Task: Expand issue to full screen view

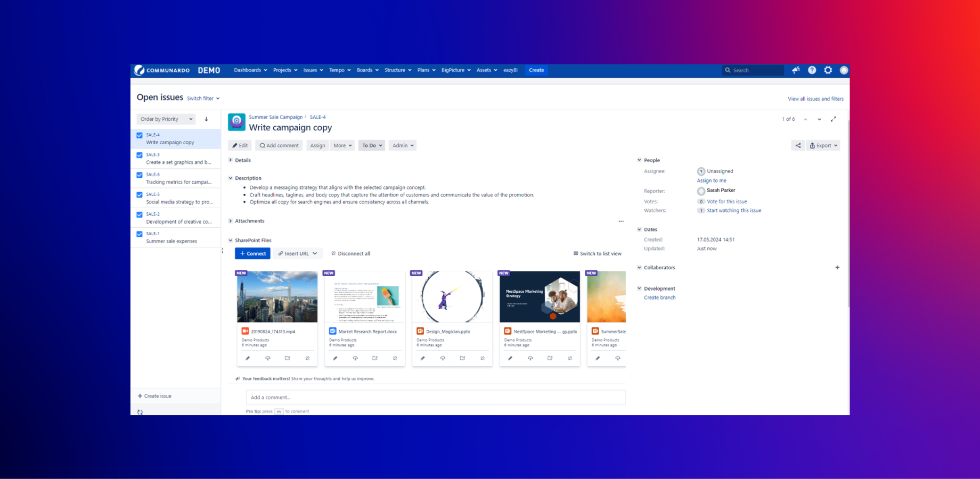Action: tap(834, 119)
